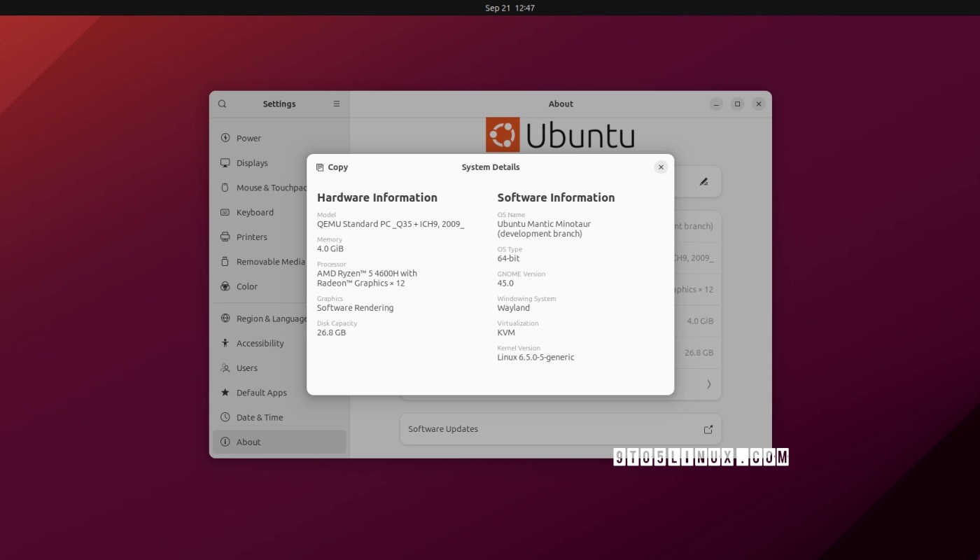Click the disk capacity value in dialog
Screen dimensions: 980x560
(x=331, y=332)
